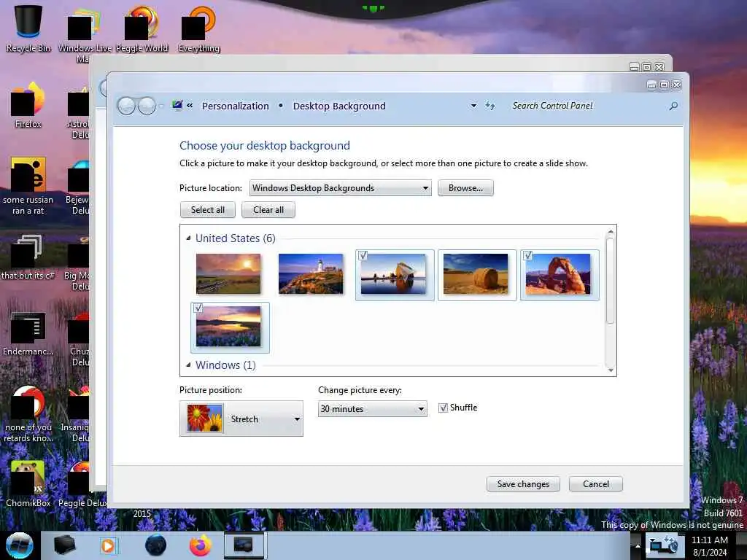Open the 'none of you' desktop icon
This screenshot has height=560, width=747.
tap(28, 414)
